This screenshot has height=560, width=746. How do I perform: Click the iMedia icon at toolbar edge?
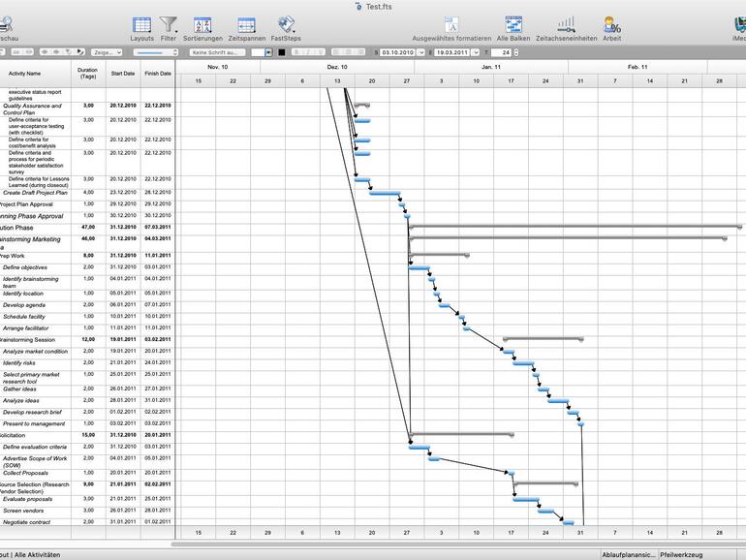740,25
